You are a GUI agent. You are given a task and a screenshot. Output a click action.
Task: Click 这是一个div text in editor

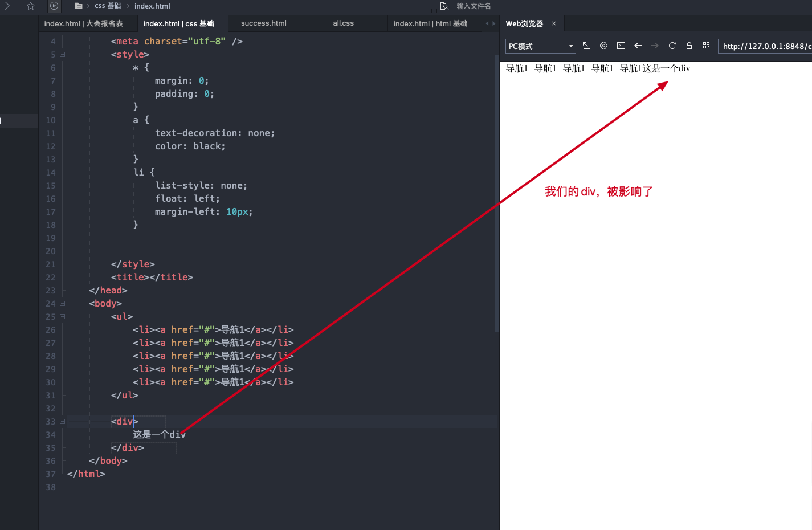(160, 435)
